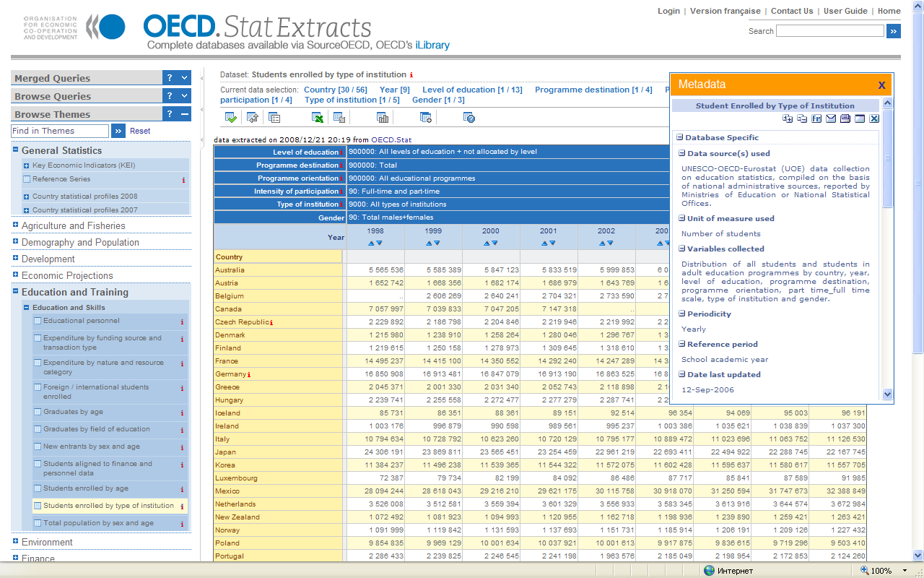Open metadata in new window icon
The width and height of the screenshot is (924, 578).
click(x=860, y=118)
